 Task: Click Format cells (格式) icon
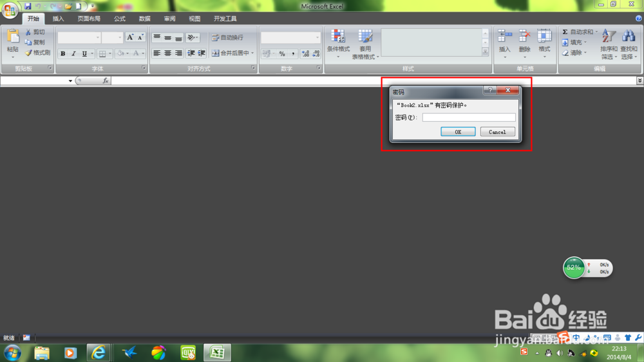pos(545,44)
